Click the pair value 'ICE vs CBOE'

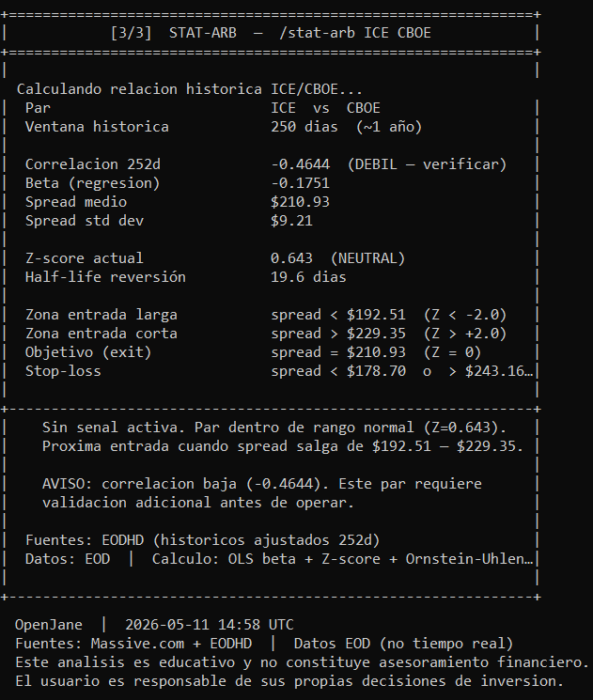click(x=325, y=108)
